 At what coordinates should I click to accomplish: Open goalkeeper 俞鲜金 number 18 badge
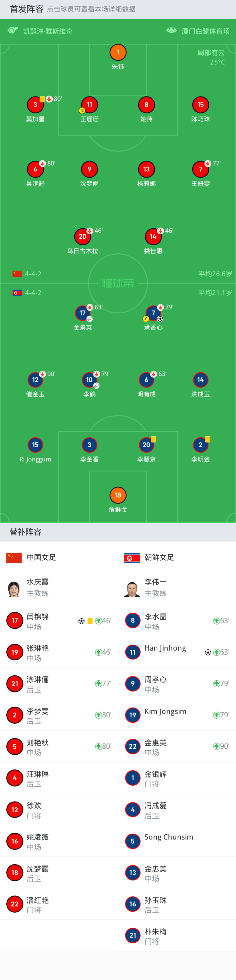[118, 495]
